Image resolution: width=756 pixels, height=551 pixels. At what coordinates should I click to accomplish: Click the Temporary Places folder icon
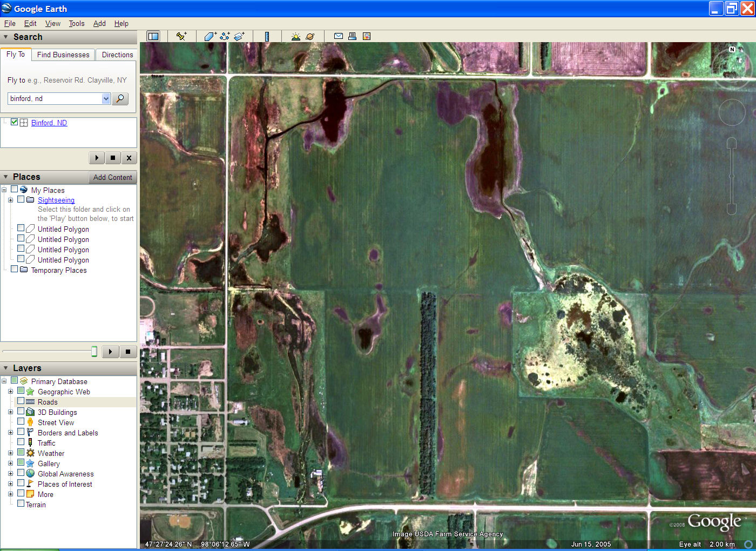24,270
